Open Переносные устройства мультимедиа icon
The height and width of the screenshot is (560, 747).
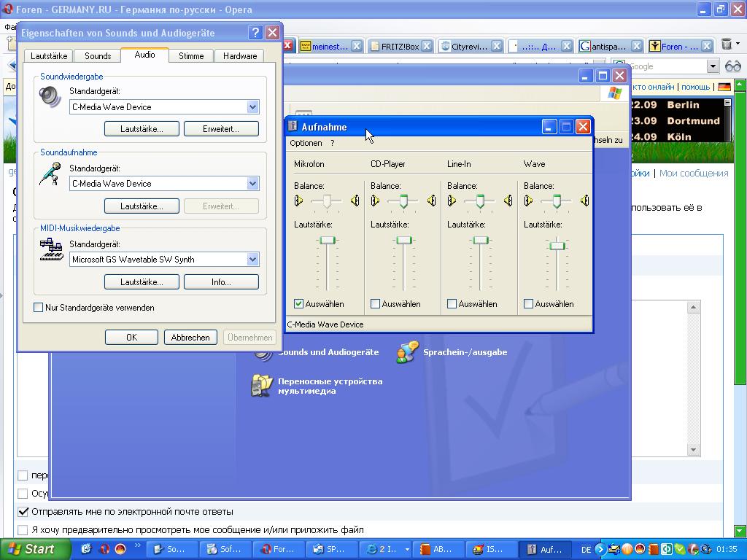pyautogui.click(x=262, y=385)
